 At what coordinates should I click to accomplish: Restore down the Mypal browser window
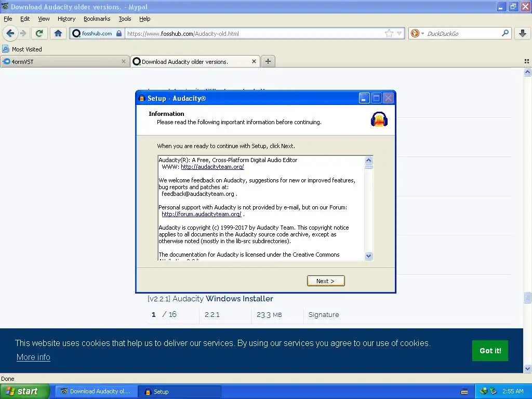click(513, 6)
